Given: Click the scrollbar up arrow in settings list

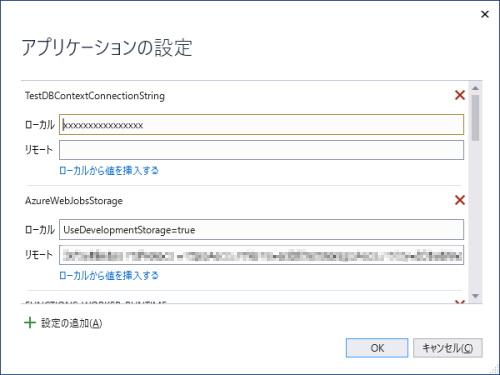Looking at the screenshot, I should click(475, 88).
